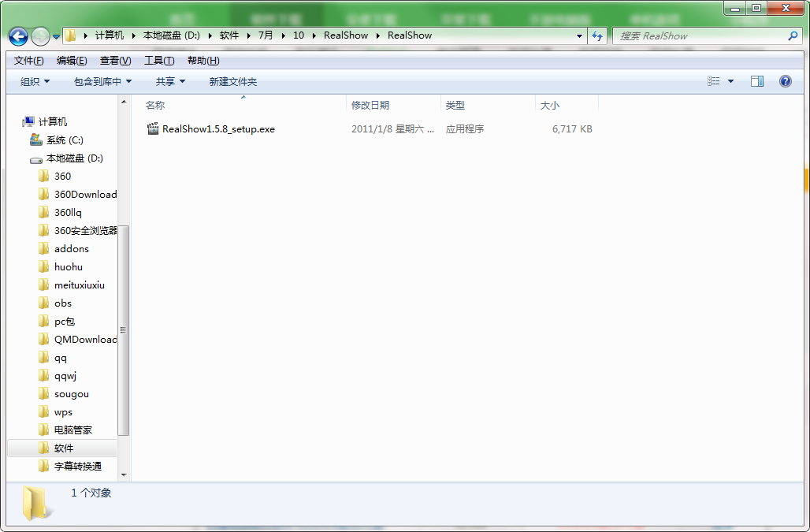Screen dimensions: 810x532
Task: Click the navigation pane scroll up arrow
Action: [x=124, y=102]
